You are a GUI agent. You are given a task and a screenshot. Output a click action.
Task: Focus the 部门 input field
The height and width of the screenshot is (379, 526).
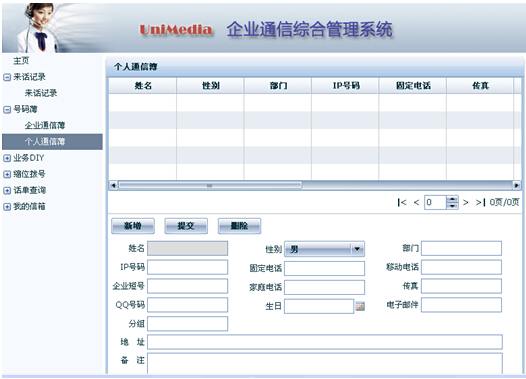462,249
